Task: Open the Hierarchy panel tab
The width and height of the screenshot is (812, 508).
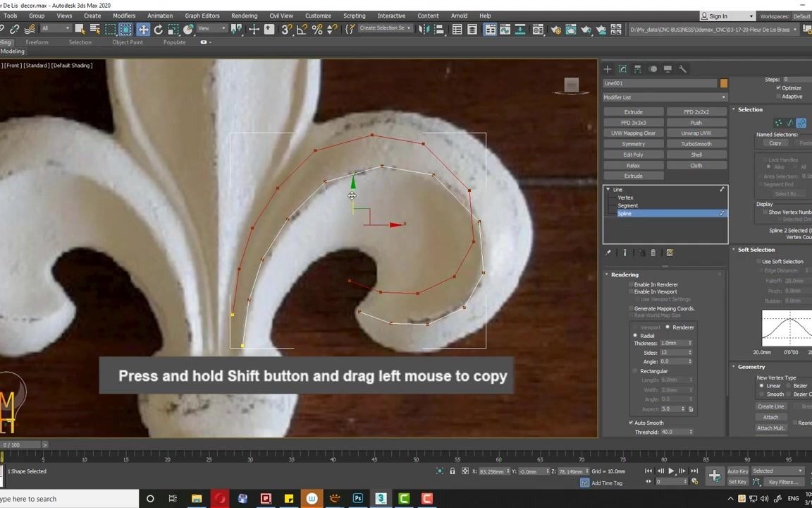Action: [638, 69]
